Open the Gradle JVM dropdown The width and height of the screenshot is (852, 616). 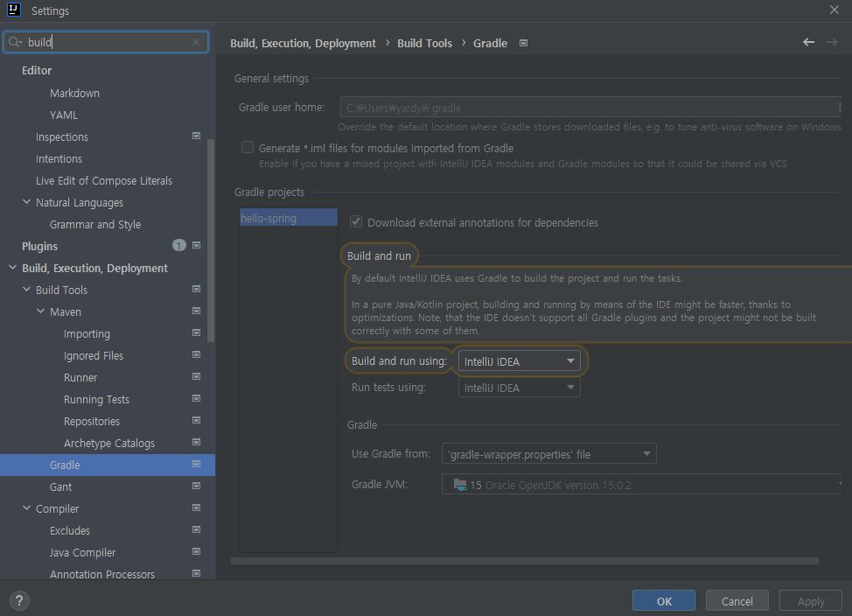pos(642,485)
